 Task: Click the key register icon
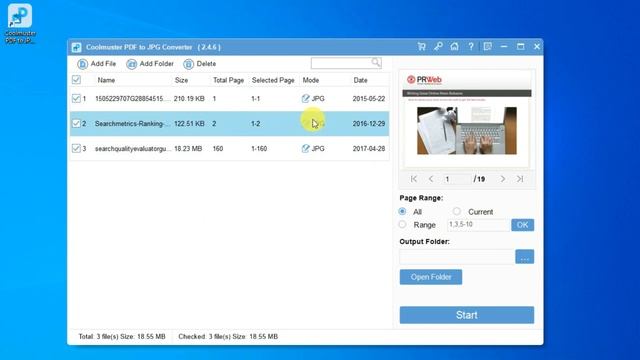[x=438, y=47]
